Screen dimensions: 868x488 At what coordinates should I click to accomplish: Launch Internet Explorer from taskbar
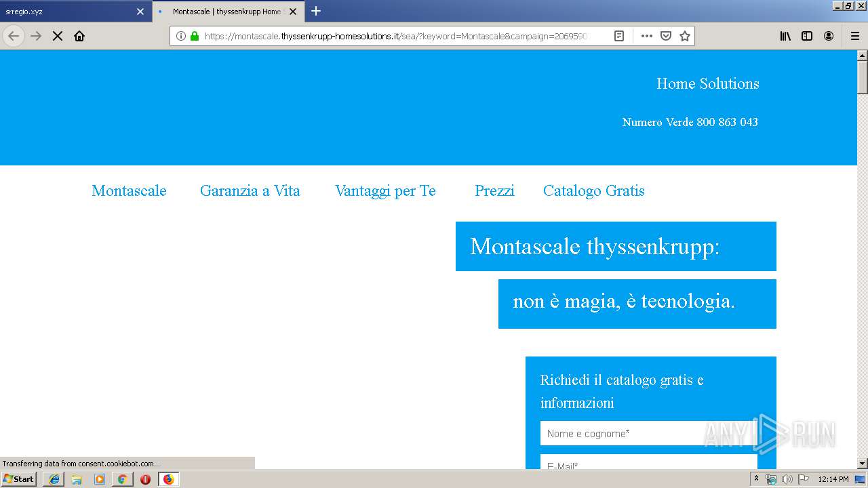[x=54, y=479]
